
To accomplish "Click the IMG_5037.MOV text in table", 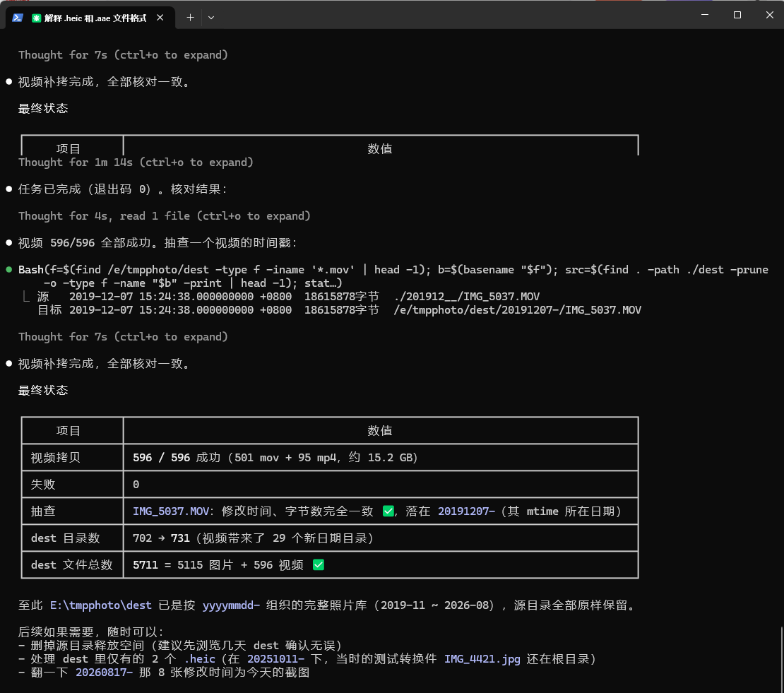I will pos(170,511).
